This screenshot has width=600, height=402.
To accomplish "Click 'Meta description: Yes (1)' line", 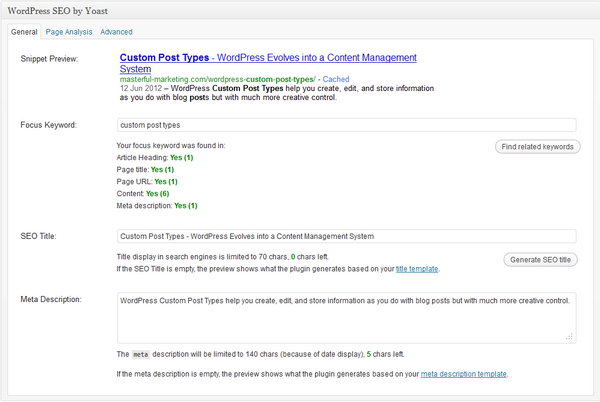I will point(157,206).
